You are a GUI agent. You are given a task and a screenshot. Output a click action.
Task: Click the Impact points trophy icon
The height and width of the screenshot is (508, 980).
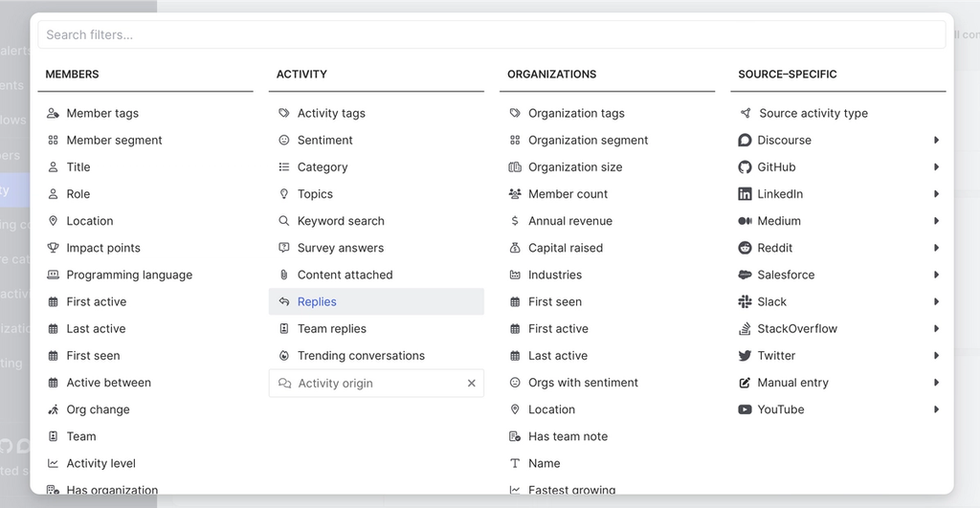[x=54, y=248]
